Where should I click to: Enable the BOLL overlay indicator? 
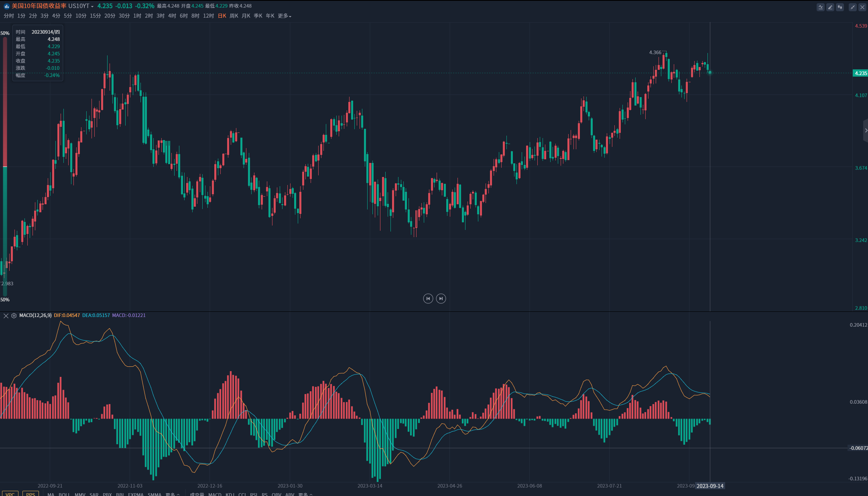click(64, 494)
